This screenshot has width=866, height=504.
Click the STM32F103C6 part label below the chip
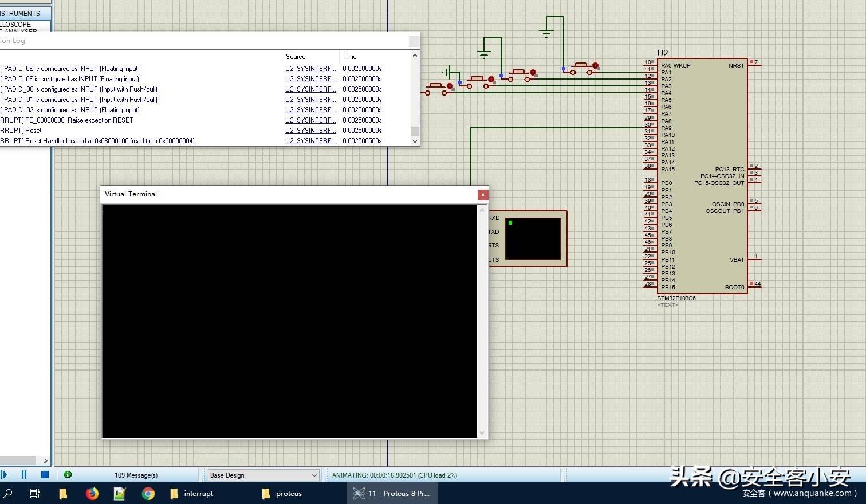pos(676,298)
